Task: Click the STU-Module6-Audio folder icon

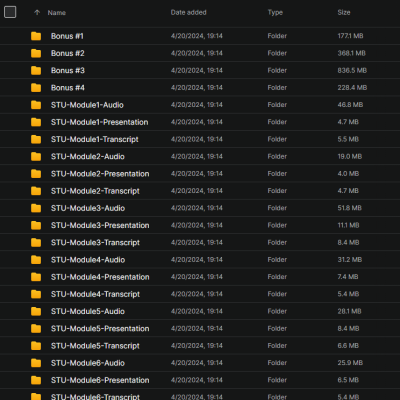Action: 36,363
